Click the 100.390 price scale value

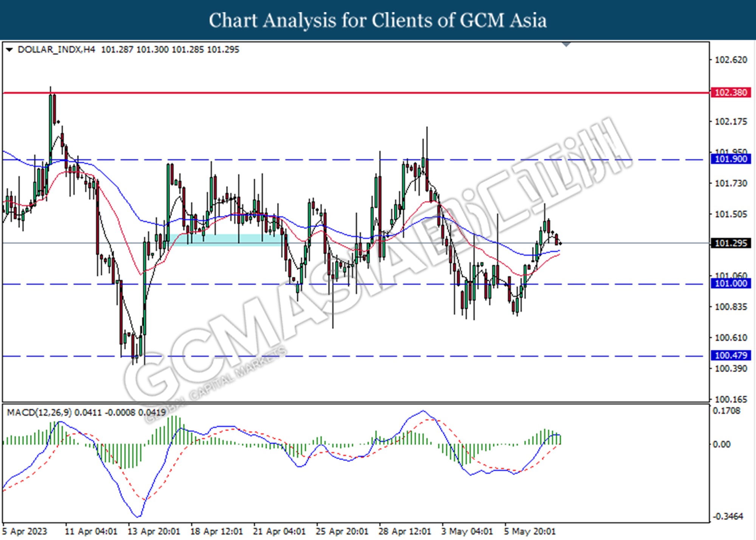(731, 369)
